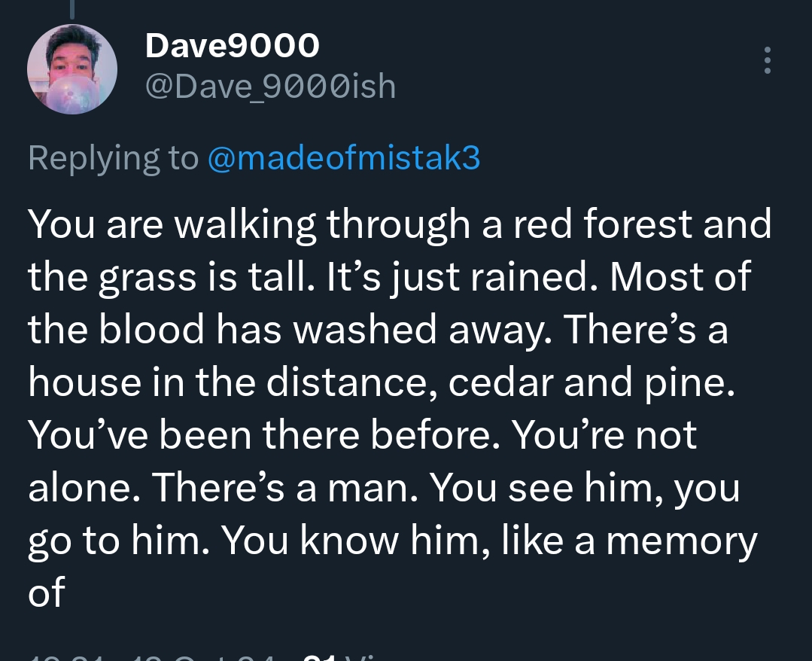Click the Dave9000 display name
This screenshot has width=812, height=661.
(232, 47)
